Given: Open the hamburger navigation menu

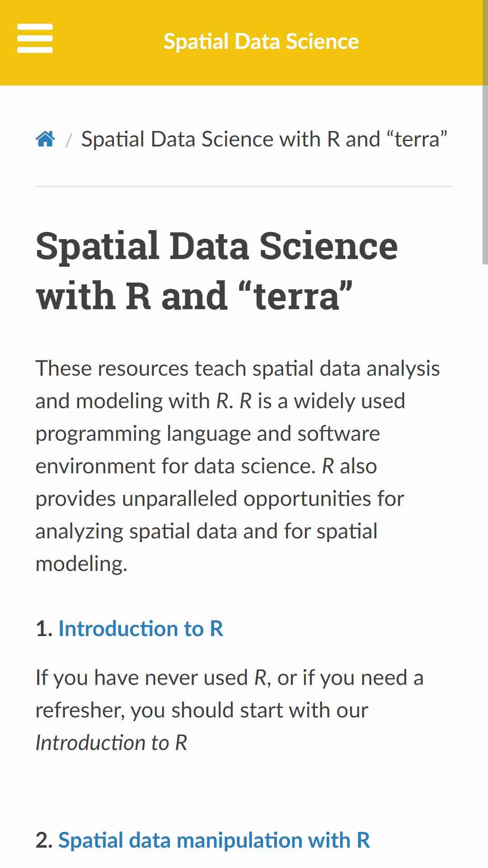Looking at the screenshot, I should coord(35,38).
